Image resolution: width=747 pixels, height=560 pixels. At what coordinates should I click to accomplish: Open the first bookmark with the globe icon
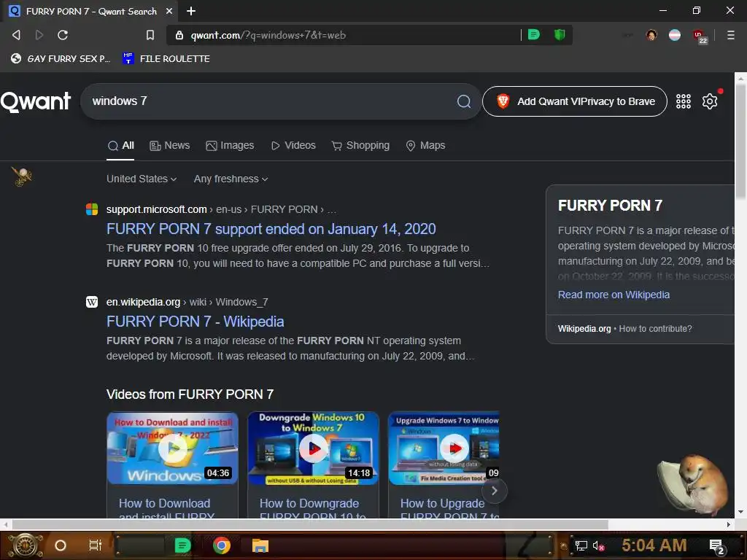click(x=61, y=58)
